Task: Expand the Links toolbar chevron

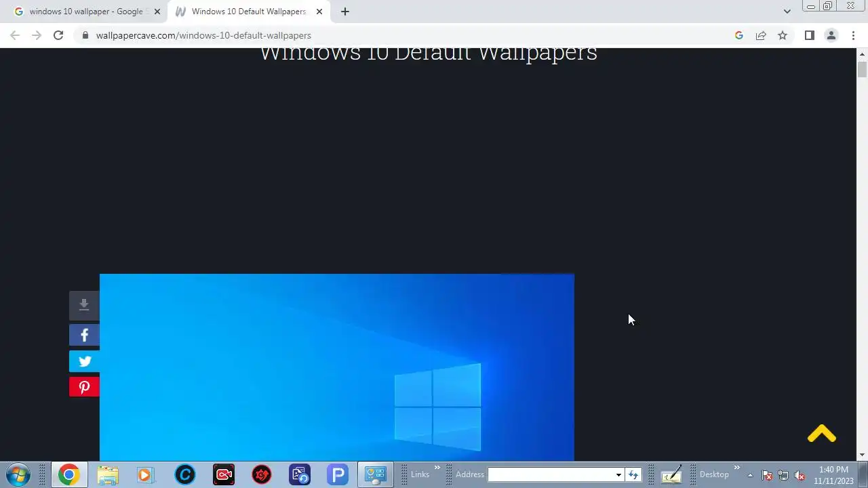Action: (437, 468)
